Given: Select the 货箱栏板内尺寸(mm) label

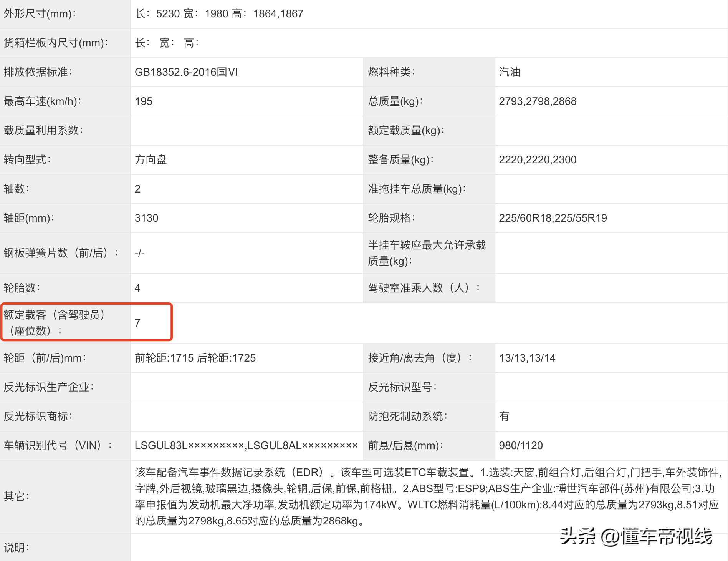Looking at the screenshot, I should tap(56, 43).
